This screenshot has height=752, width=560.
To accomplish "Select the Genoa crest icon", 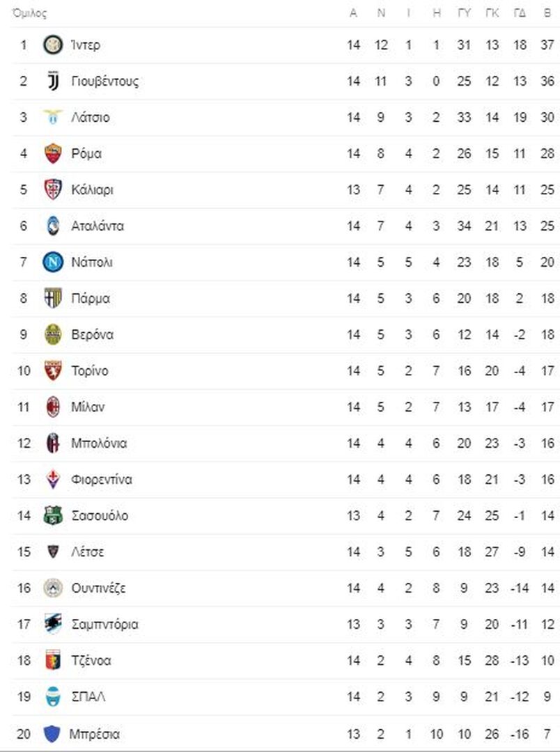I will point(53,661).
